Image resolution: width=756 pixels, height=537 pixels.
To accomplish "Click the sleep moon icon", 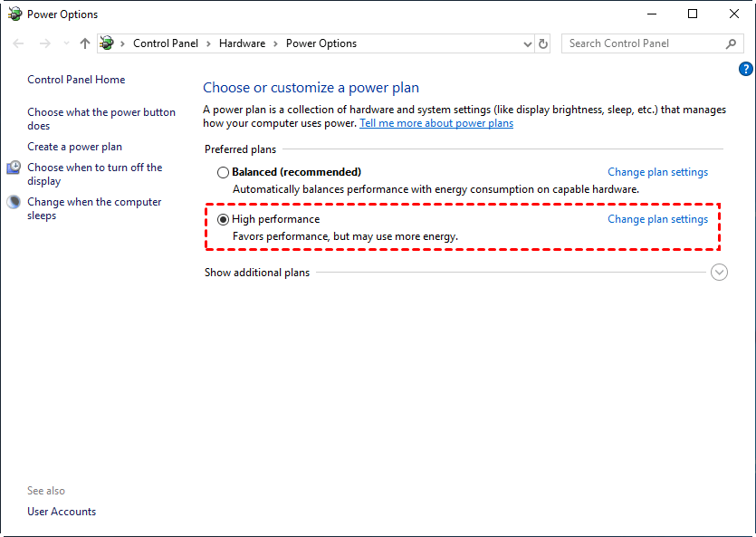I will tap(14, 202).
